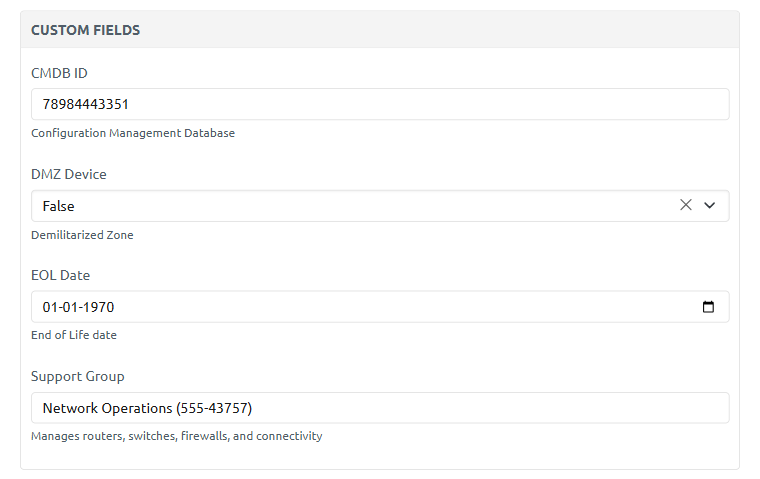
Task: Click the DMZ Device label
Action: pos(69,174)
